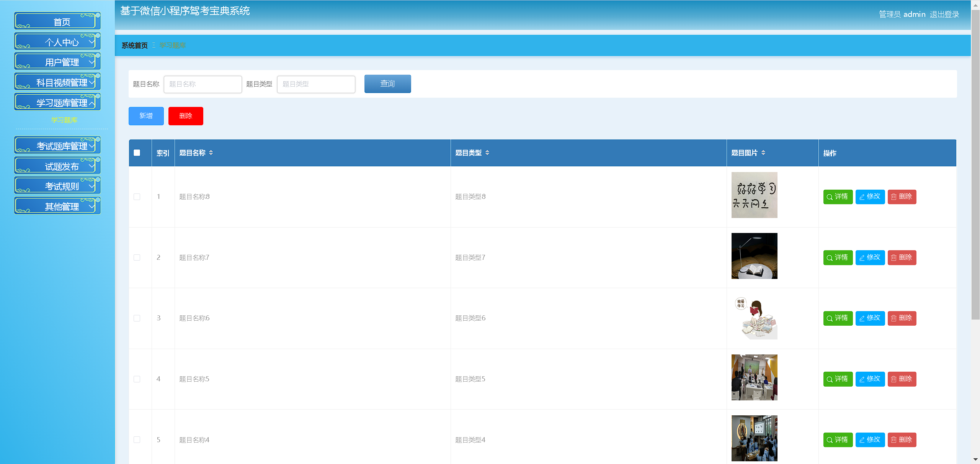Click the sort arrows beside 题目图片 column

point(763,153)
